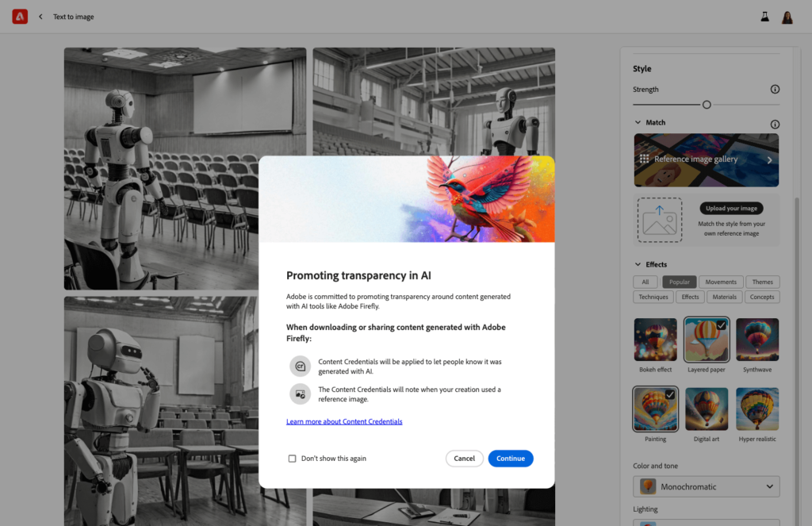Check the Don't show this again checkbox
This screenshot has width=812, height=526.
[293, 458]
